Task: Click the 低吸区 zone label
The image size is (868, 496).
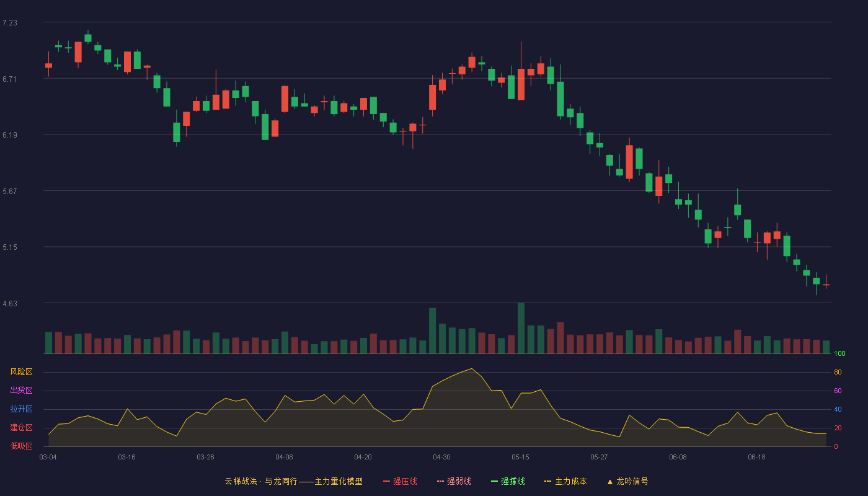Action: click(x=21, y=446)
